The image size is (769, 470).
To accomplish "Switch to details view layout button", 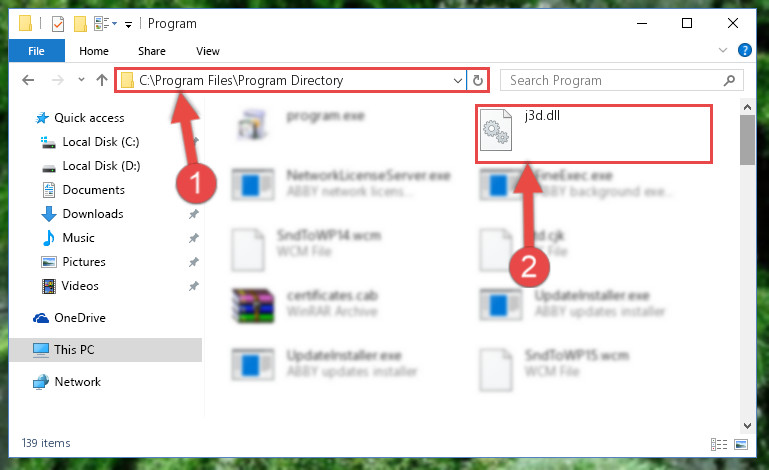I will coord(718,444).
